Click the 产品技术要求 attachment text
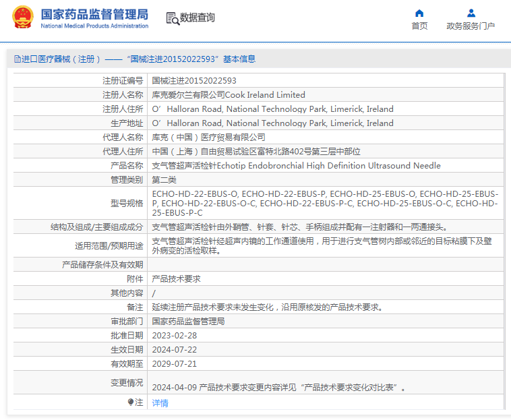511x420 pixels. 176,279
